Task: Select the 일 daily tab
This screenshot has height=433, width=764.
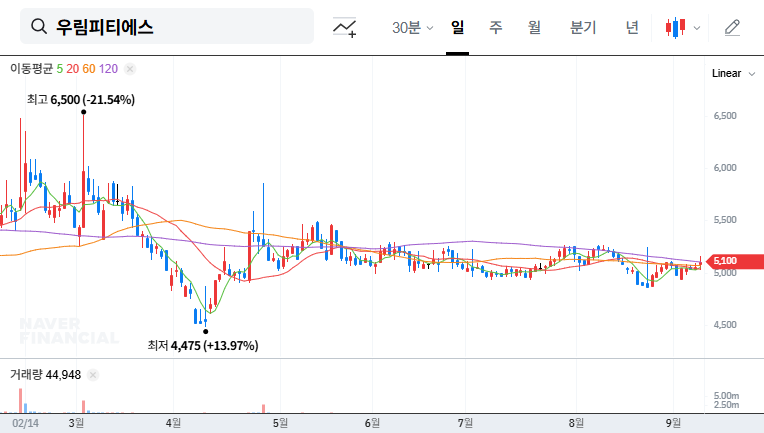Action: (x=458, y=27)
